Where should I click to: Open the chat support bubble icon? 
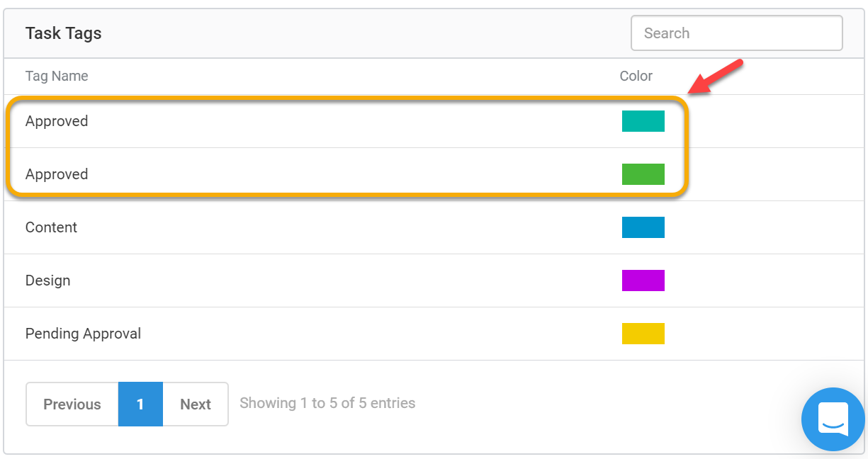pyautogui.click(x=833, y=419)
